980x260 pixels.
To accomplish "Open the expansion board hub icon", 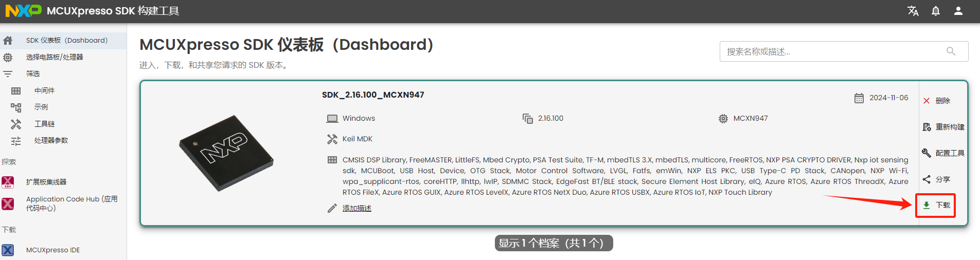I will (8, 182).
